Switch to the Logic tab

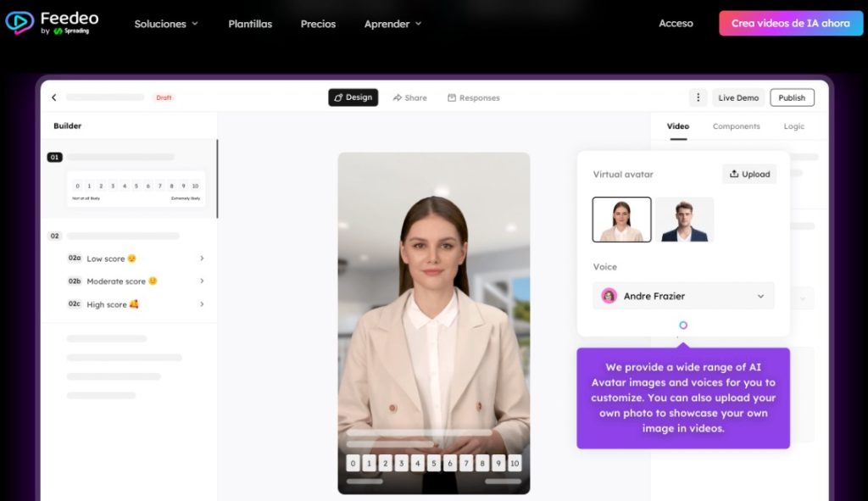click(x=793, y=126)
